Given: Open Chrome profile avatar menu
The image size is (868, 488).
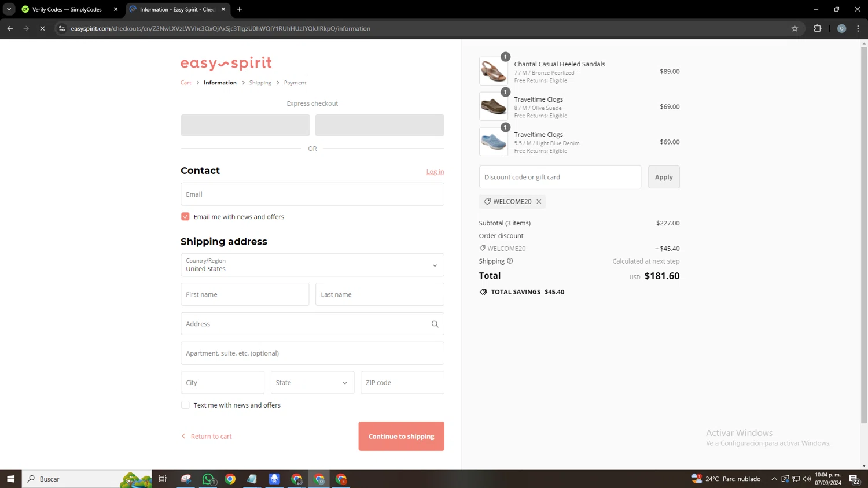Looking at the screenshot, I should tap(841, 28).
